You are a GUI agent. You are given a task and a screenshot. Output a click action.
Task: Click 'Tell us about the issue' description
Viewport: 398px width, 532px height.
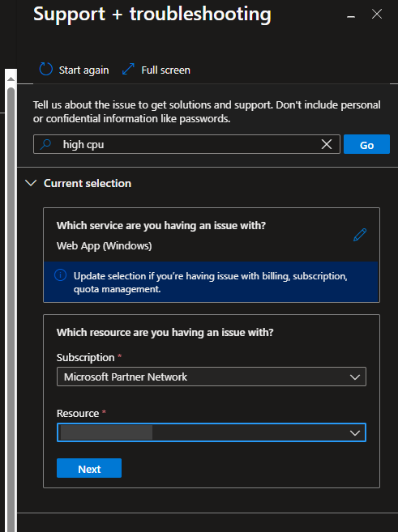pos(207,112)
